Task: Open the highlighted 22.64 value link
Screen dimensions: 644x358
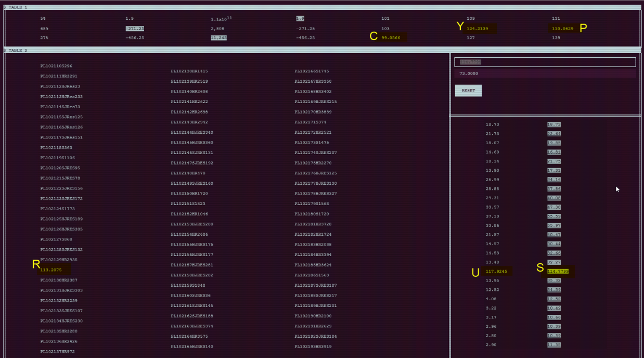Action: coord(553,134)
